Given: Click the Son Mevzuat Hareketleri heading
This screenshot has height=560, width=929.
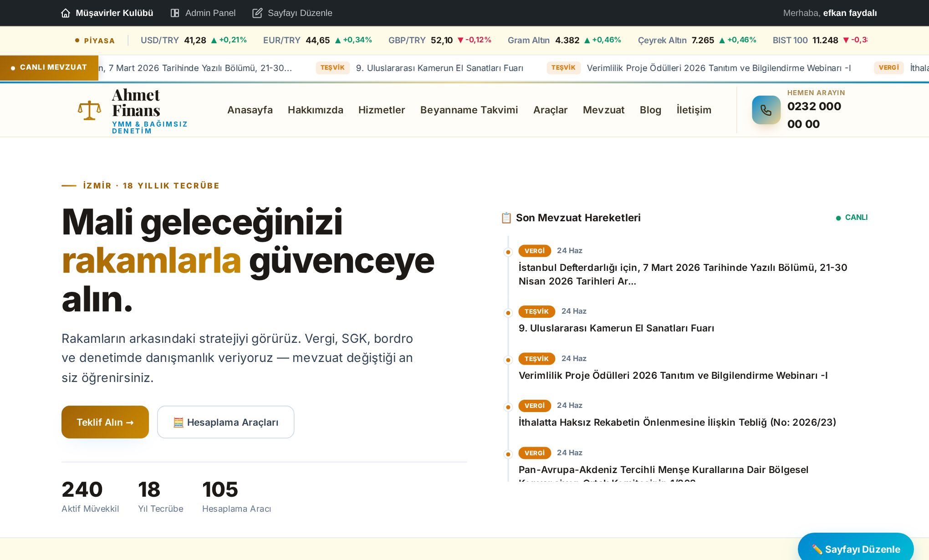Looking at the screenshot, I should [x=578, y=218].
